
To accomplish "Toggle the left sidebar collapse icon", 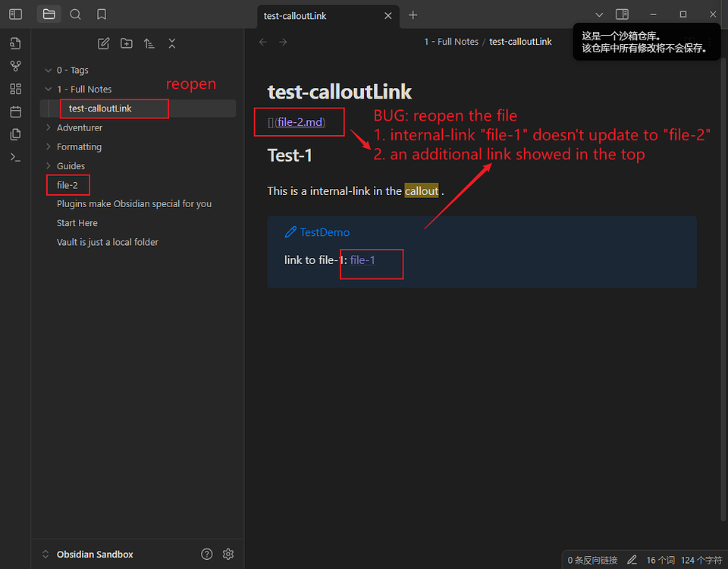I will point(15,14).
